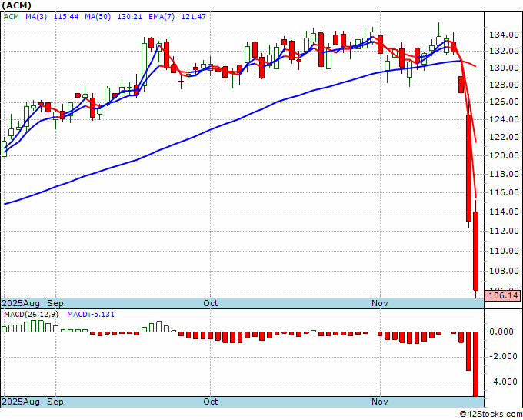Click the 132.00 price axis label
The width and height of the screenshot is (523, 420).
tap(504, 51)
